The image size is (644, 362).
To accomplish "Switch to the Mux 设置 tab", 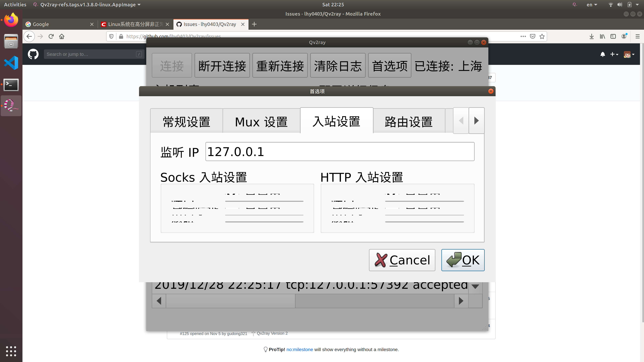I will coord(261,122).
